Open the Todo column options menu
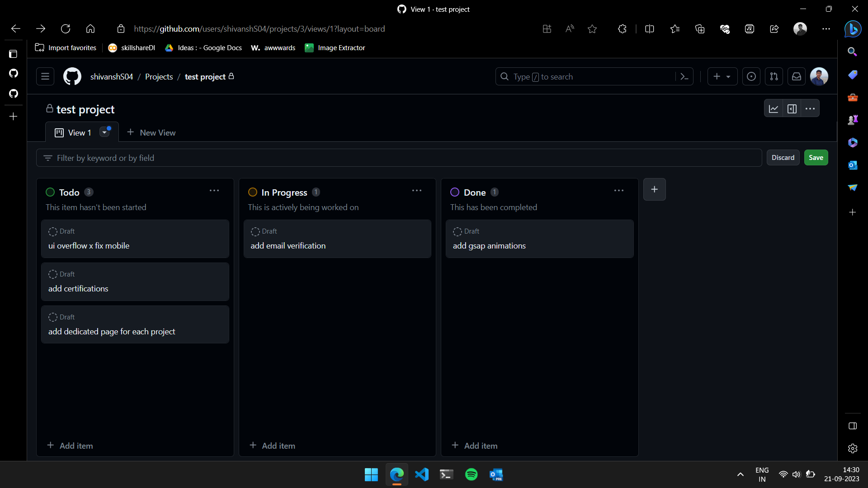 point(214,191)
